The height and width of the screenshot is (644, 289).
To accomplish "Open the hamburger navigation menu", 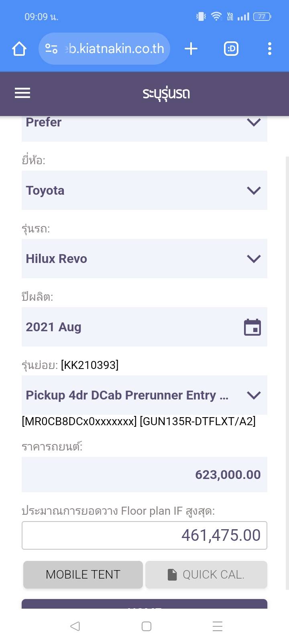I will coord(22,93).
